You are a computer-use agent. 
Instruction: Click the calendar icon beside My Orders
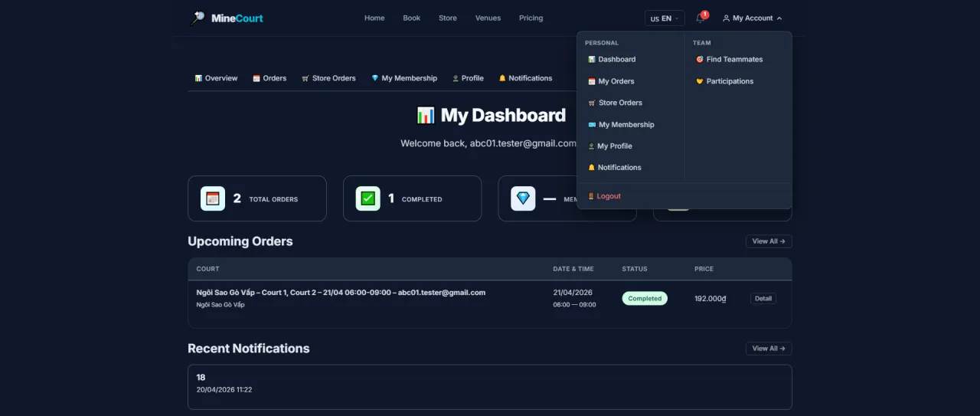(x=591, y=81)
